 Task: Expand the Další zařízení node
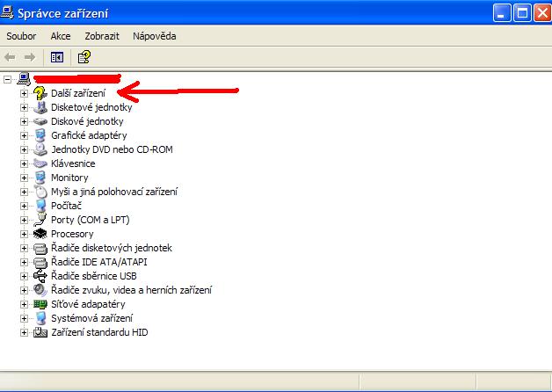(24, 93)
